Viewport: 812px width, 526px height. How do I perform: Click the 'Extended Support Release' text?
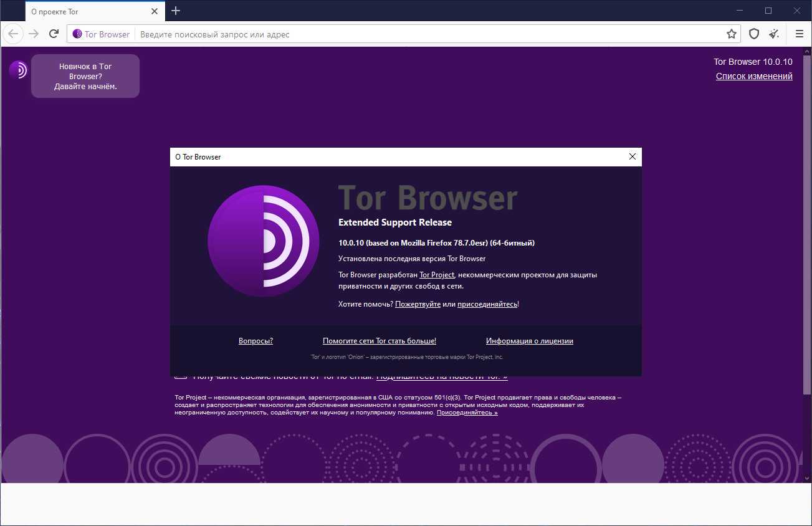point(395,222)
